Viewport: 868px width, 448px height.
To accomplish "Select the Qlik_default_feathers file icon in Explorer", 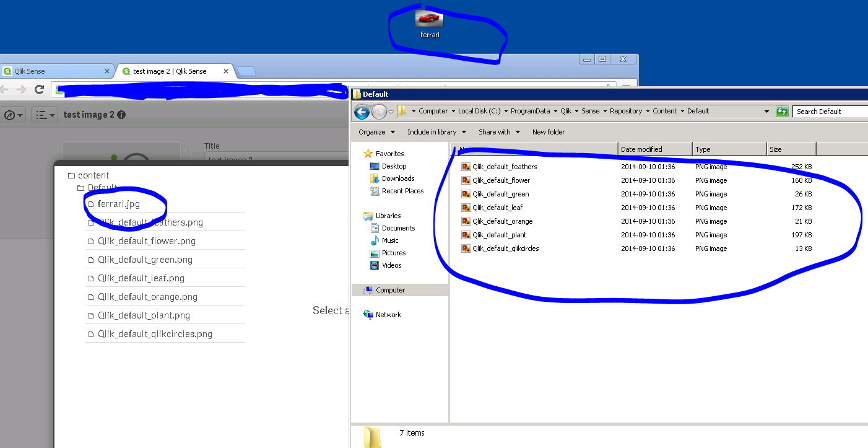I will (x=466, y=167).
